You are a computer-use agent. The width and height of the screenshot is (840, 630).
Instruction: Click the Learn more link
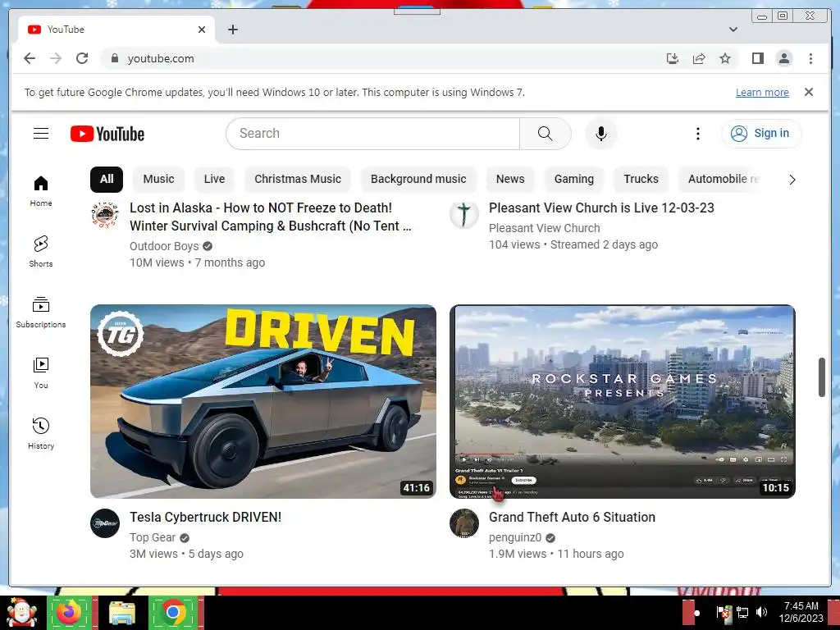pyautogui.click(x=762, y=92)
